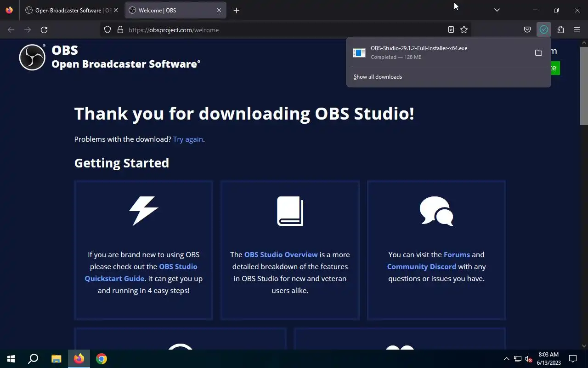The height and width of the screenshot is (368, 588).
Task: Bookmark this page with the star
Action: point(464,29)
